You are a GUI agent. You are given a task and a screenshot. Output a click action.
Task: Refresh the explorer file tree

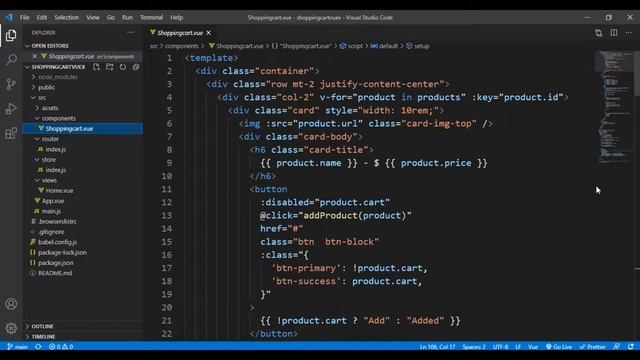pyautogui.click(x=123, y=67)
